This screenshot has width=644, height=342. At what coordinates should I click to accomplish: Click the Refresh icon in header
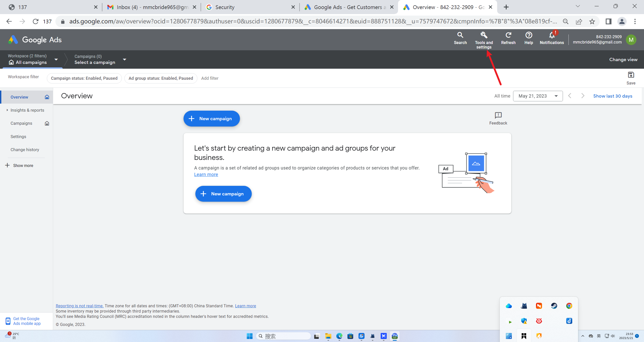pos(508,35)
